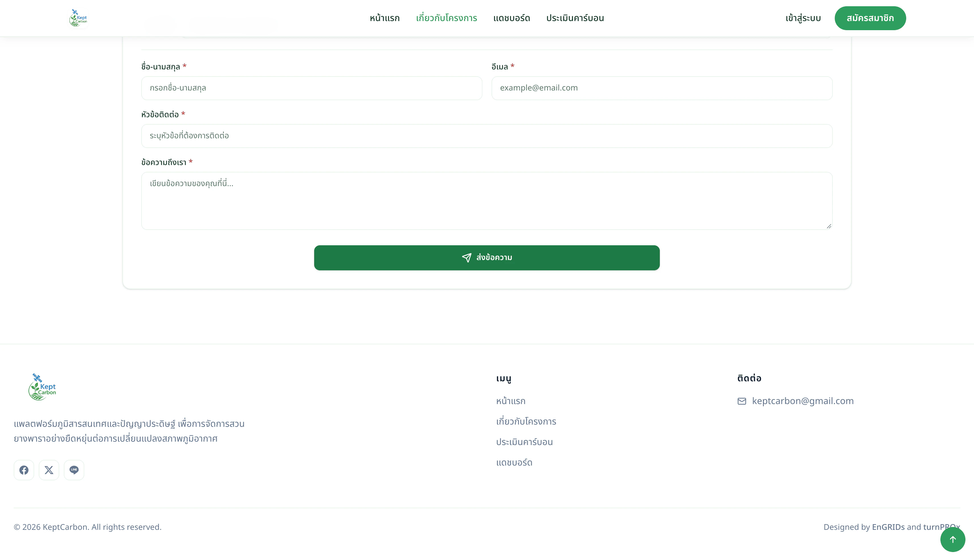Select เกี่ยวกับโครงการ in top navigation

(x=446, y=18)
